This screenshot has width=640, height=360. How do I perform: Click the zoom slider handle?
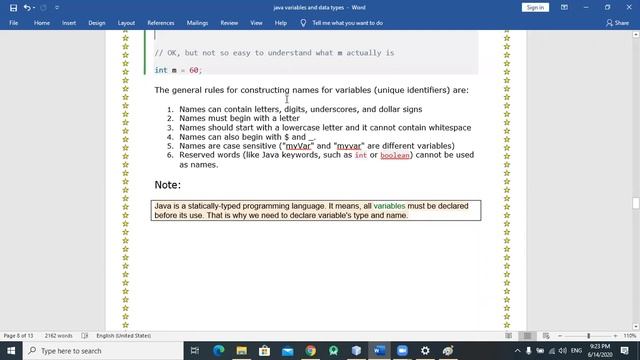click(589, 336)
